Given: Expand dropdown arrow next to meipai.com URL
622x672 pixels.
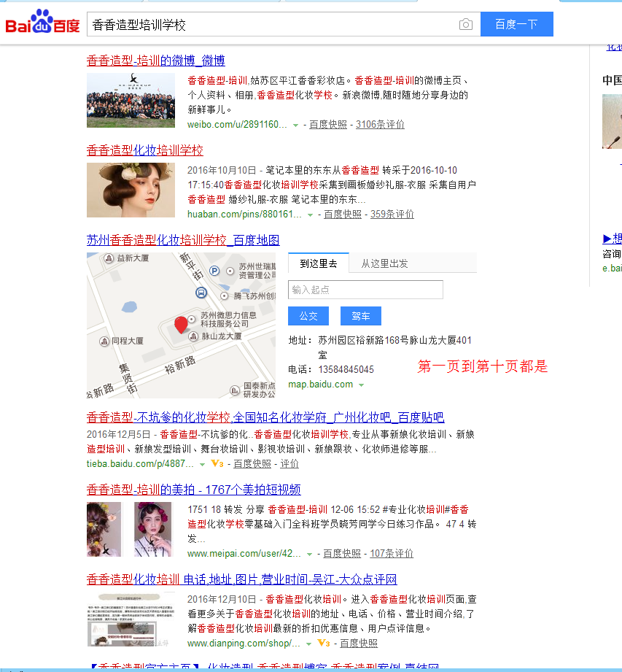Looking at the screenshot, I should 309,555.
